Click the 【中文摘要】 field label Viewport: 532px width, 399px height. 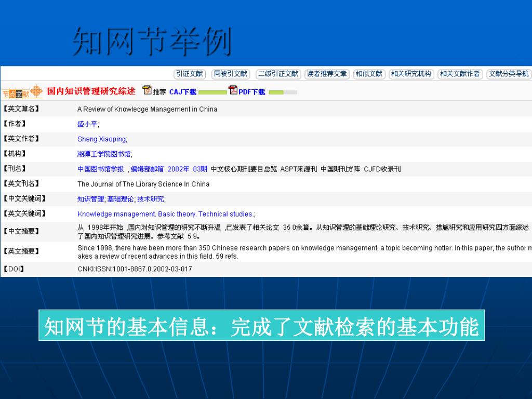click(x=21, y=231)
